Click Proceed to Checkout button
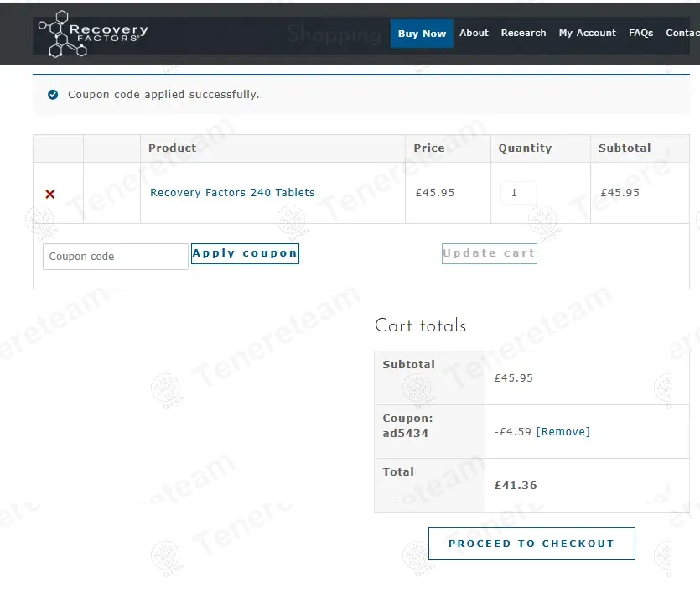Viewport: 700px width, 609px height. [531, 544]
